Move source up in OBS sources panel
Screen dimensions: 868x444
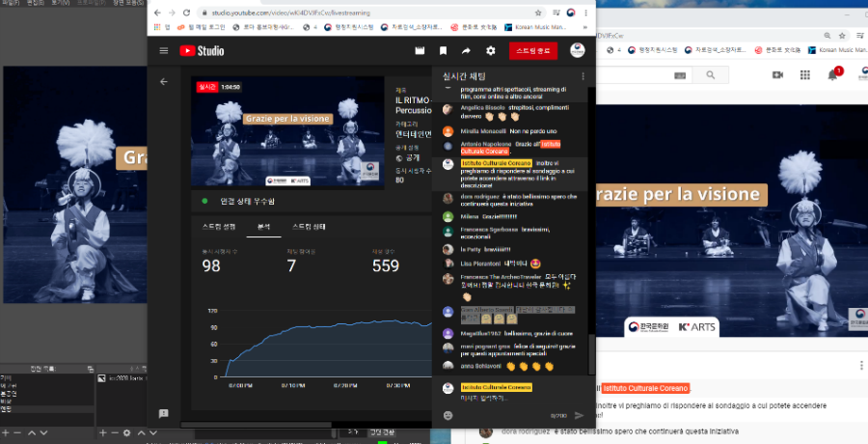pos(141,433)
